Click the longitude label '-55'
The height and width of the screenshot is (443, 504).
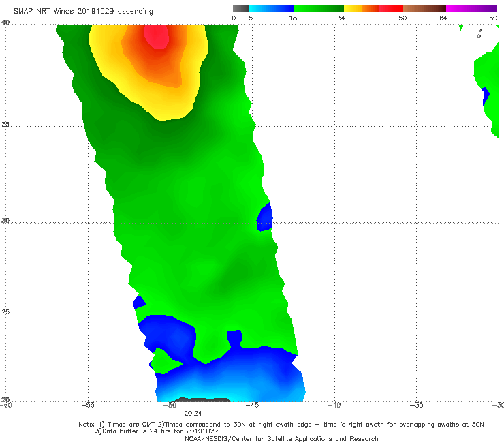[x=88, y=405]
